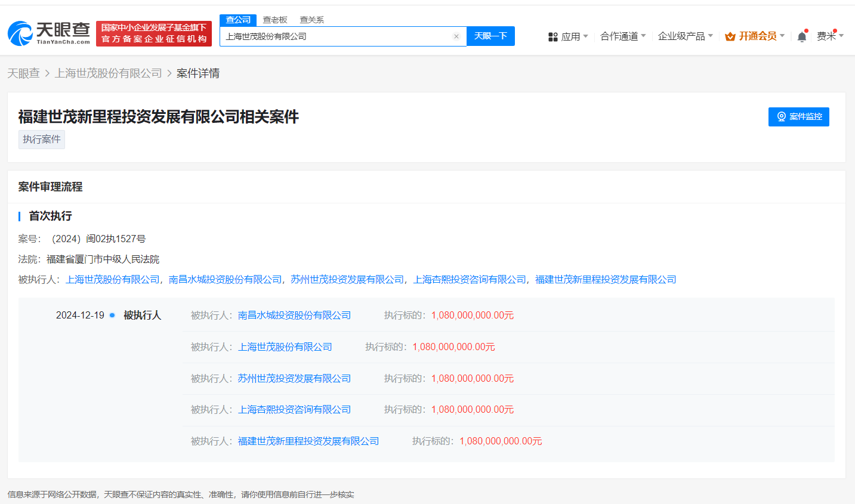The height and width of the screenshot is (504, 855).
Task: Open the 福建世茂新里程投资发展有限公司 link
Action: pyautogui.click(x=309, y=441)
